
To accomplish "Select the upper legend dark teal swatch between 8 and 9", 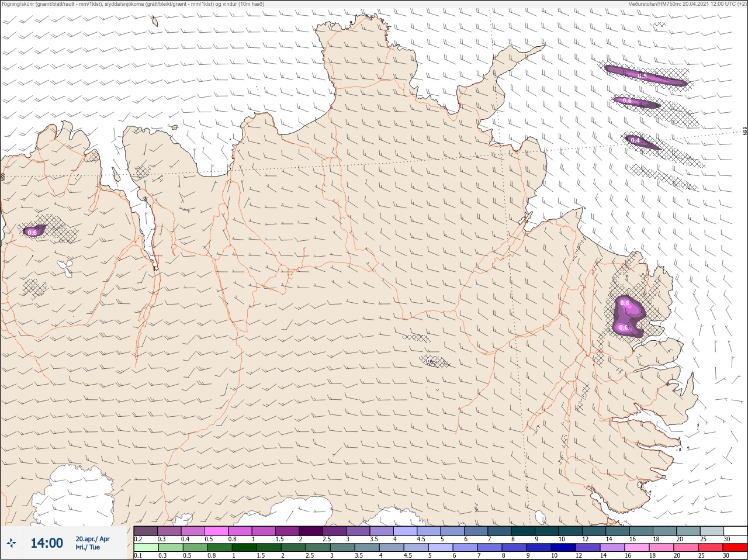I will tap(524, 531).
